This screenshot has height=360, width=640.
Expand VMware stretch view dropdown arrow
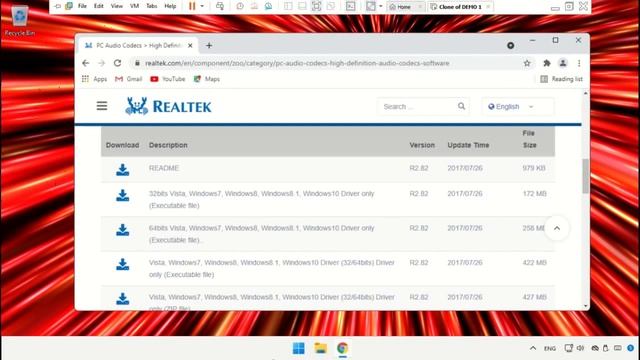point(381,6)
